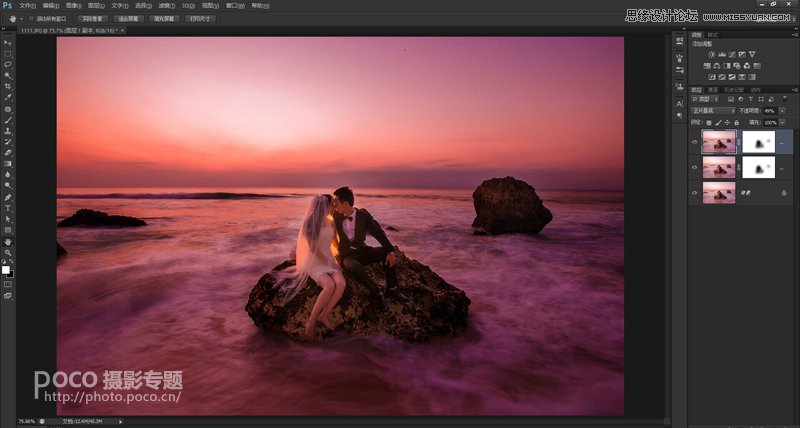
Task: Add a Vibrance adjustment
Action: (752, 54)
